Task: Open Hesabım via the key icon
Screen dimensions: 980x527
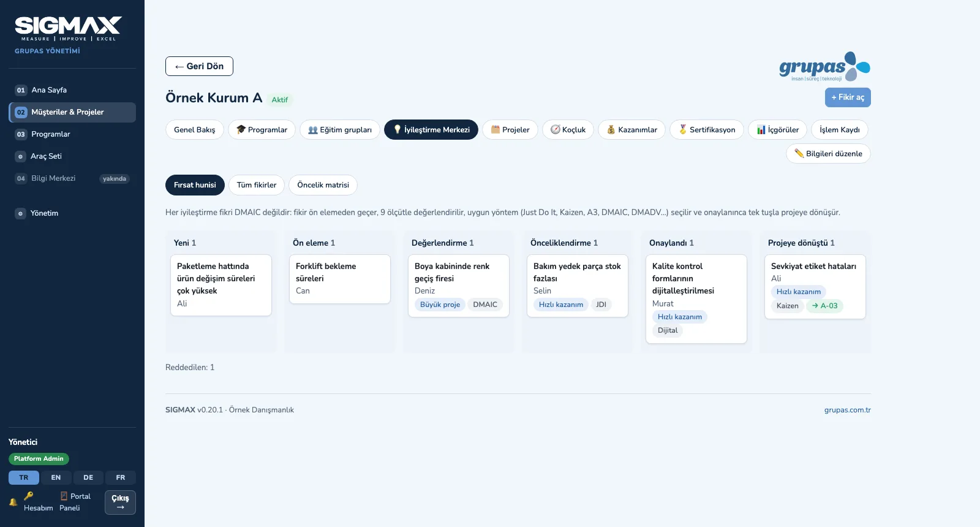Action: pyautogui.click(x=38, y=502)
